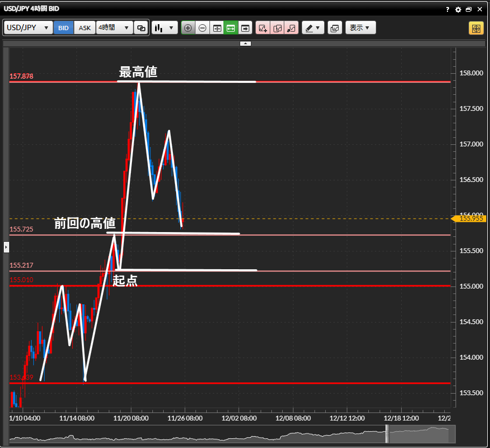
Task: Click the scroll-to-latest chart icon
Action: (246, 28)
